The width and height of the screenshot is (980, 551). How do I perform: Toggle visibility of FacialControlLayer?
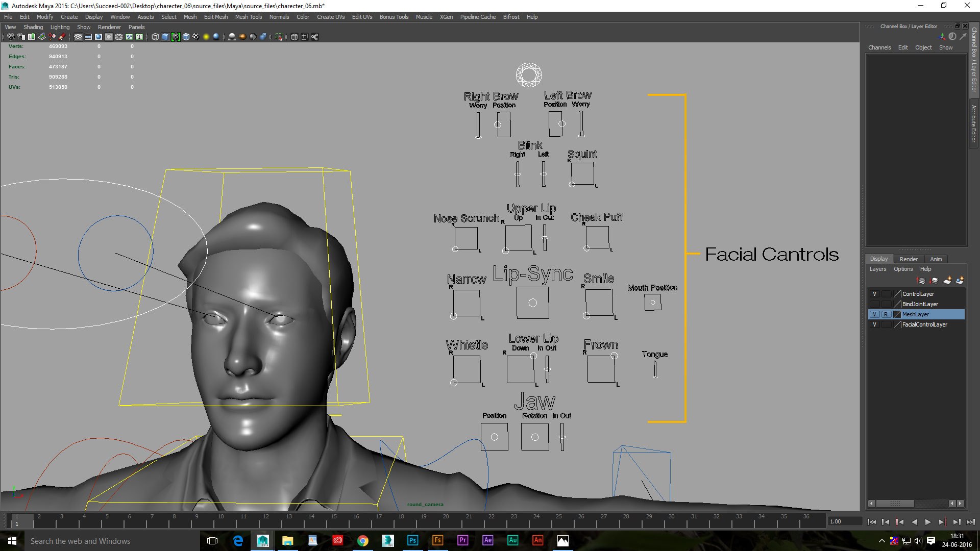[874, 324]
